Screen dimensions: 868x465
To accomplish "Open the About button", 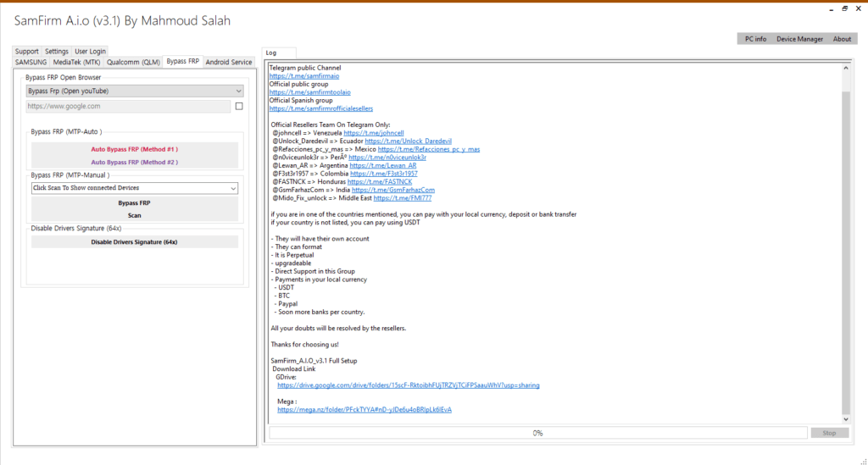I will pos(842,39).
